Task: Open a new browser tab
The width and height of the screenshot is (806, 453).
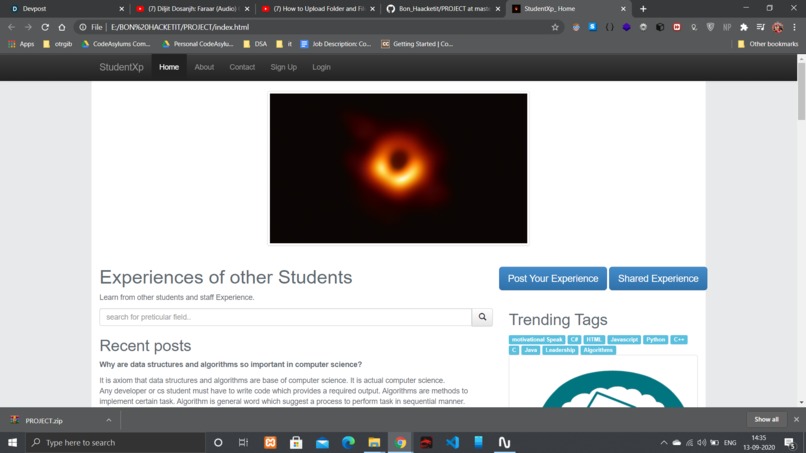Action: [x=643, y=9]
